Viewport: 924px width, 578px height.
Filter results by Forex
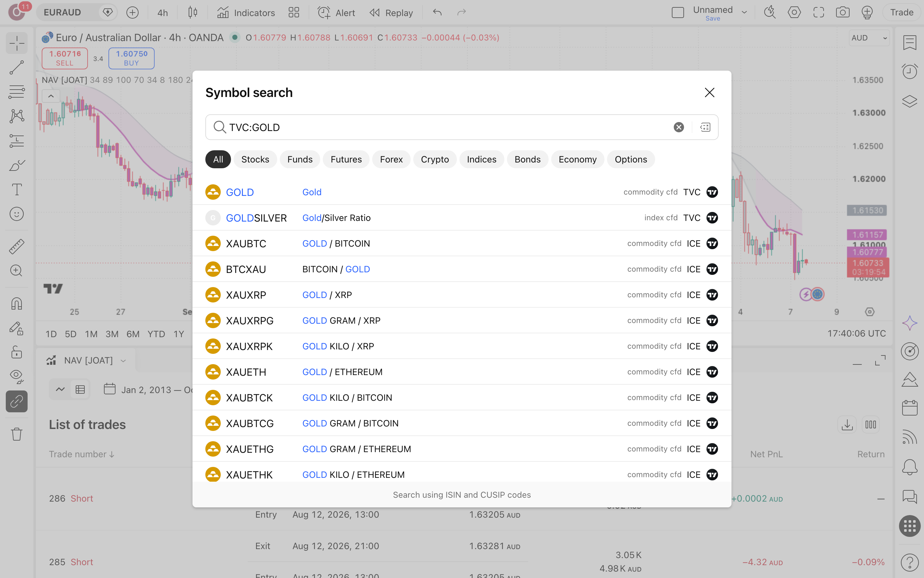click(x=391, y=159)
